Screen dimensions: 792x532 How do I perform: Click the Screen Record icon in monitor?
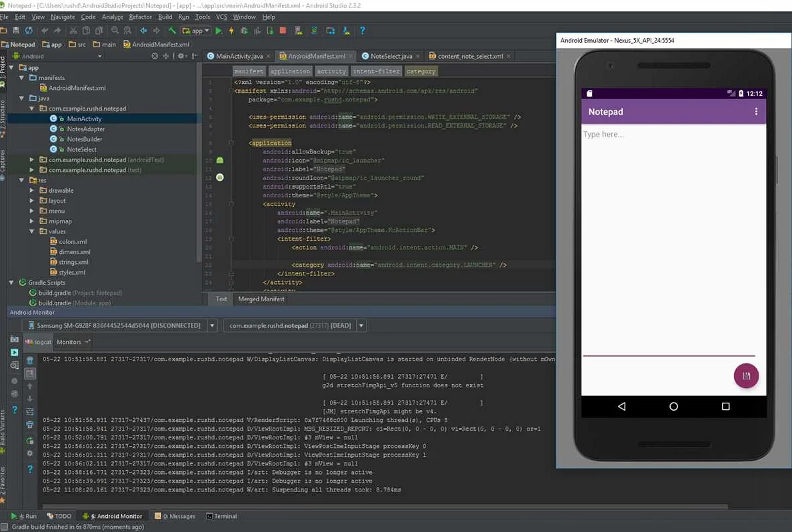tap(15, 352)
